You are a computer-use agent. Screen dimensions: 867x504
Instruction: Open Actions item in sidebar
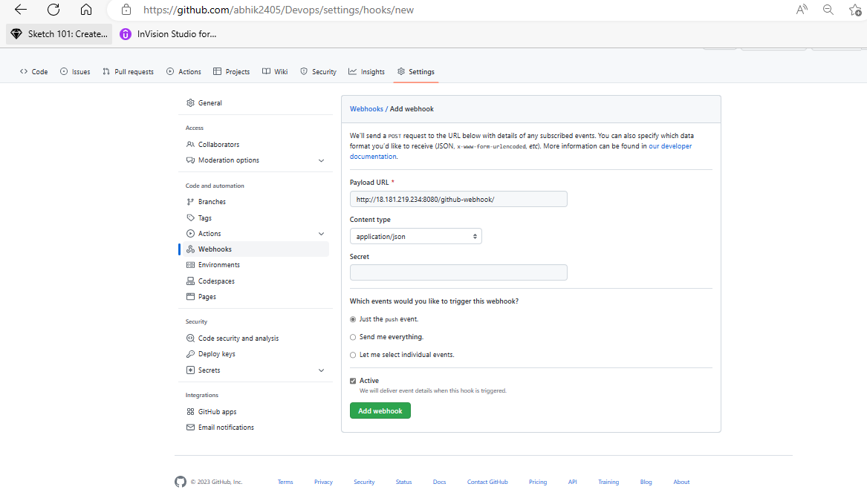pyautogui.click(x=210, y=234)
